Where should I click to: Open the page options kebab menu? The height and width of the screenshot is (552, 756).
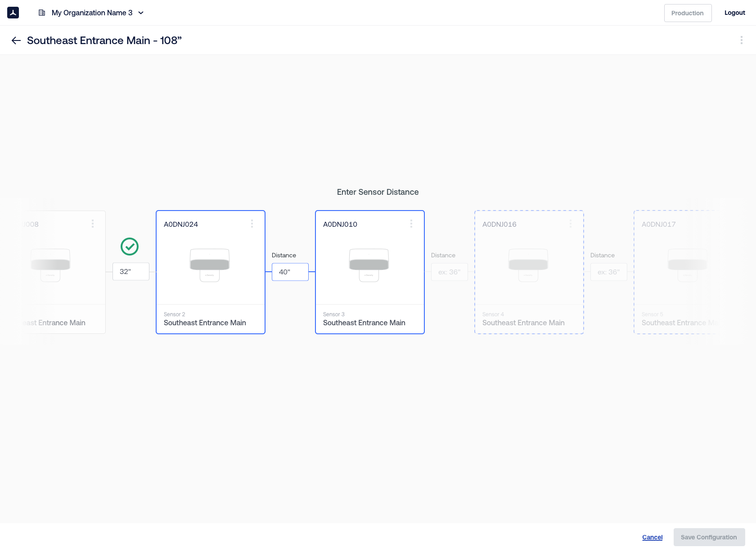(x=741, y=40)
